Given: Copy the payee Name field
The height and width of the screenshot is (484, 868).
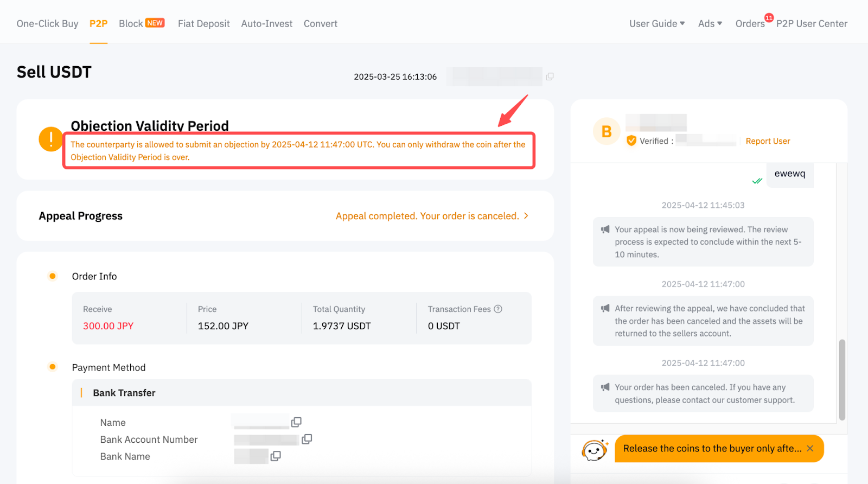Looking at the screenshot, I should pos(296,422).
